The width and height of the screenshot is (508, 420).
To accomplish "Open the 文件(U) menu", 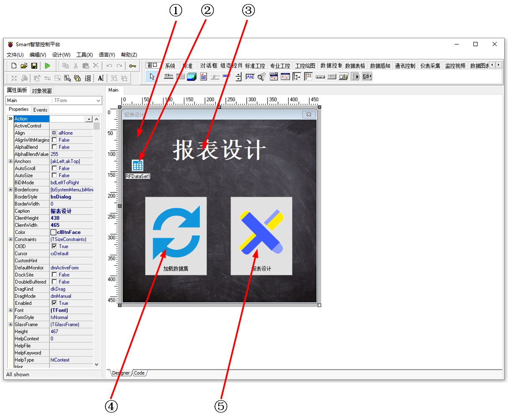I will pos(15,55).
